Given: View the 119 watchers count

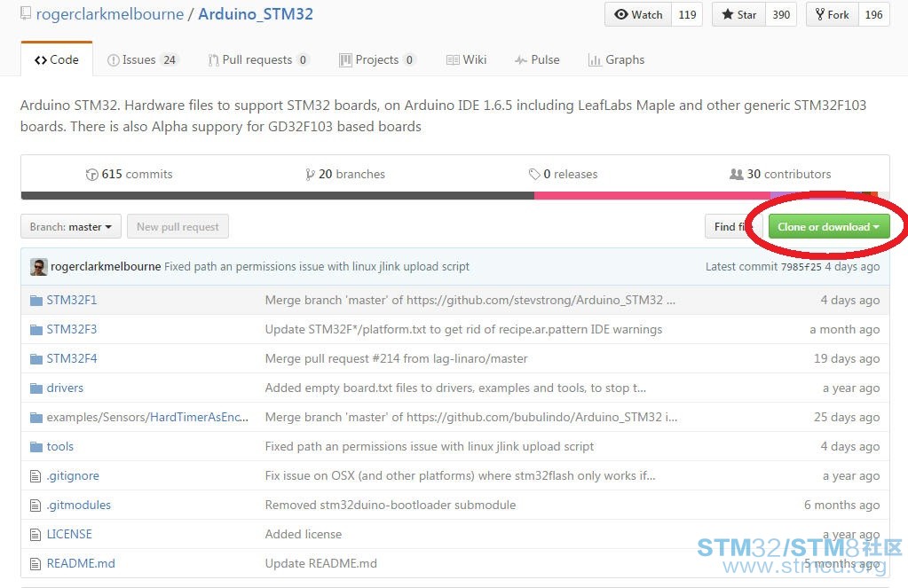Looking at the screenshot, I should (x=687, y=14).
